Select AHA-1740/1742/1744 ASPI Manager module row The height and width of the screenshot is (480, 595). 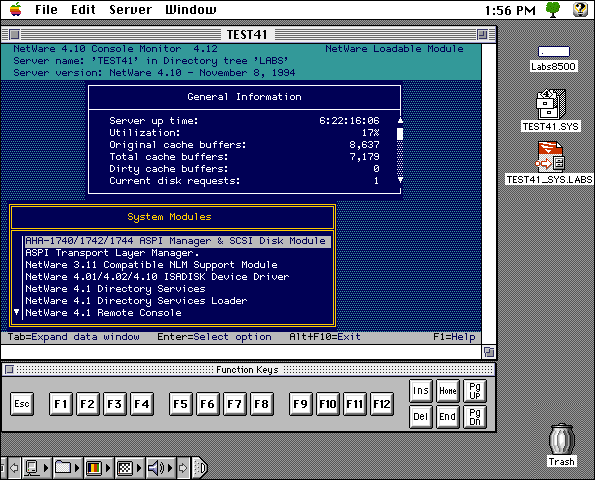click(x=178, y=241)
